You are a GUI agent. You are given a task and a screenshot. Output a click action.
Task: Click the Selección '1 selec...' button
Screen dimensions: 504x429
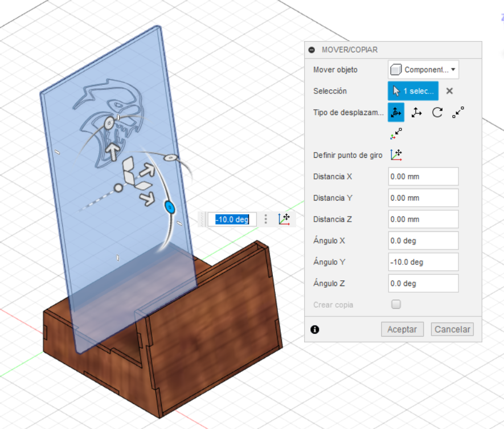tap(413, 91)
